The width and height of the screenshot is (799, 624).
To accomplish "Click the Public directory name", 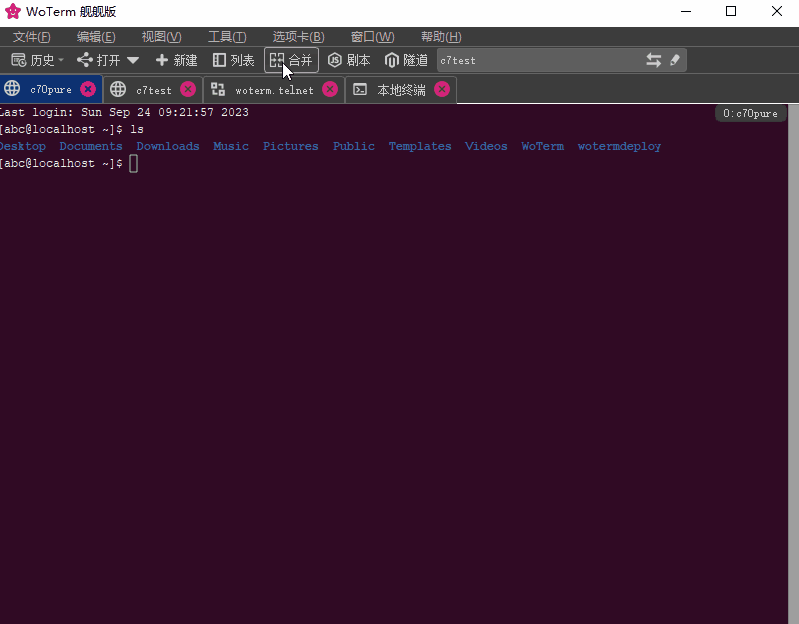I will coord(354,146).
